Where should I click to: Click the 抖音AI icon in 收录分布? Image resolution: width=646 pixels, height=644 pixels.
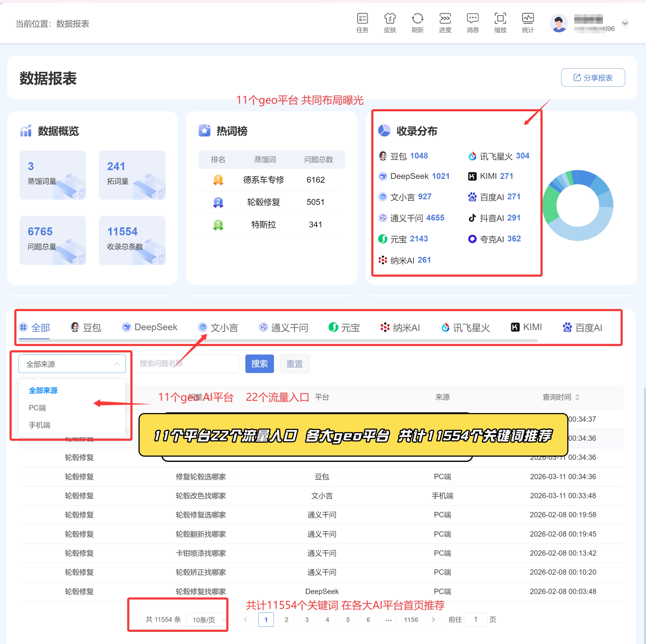tap(472, 218)
